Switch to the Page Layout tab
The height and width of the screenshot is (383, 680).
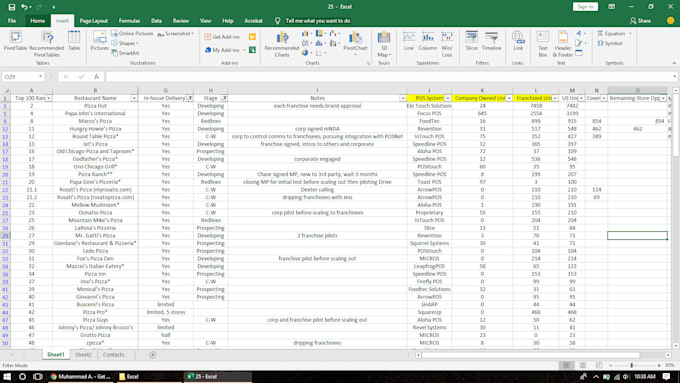tap(93, 21)
